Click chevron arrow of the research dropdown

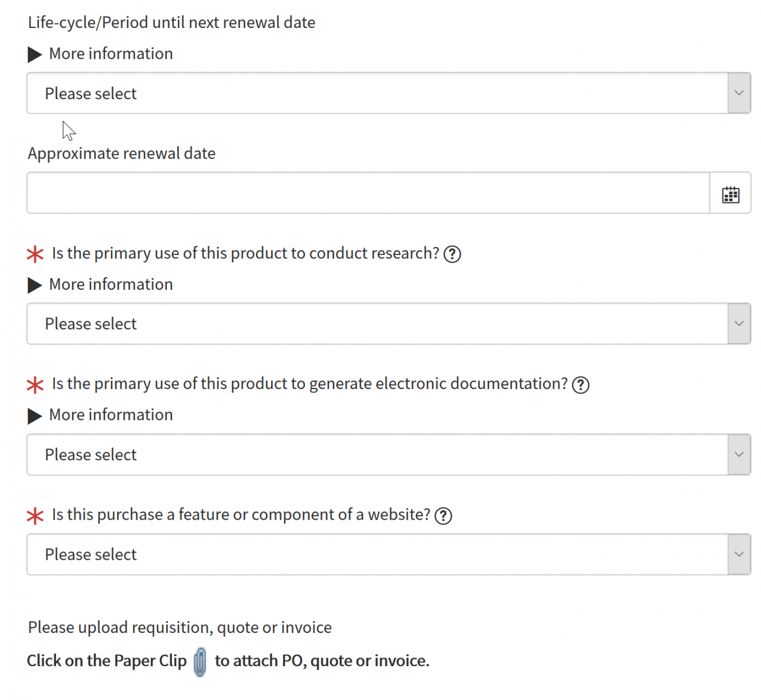point(739,324)
